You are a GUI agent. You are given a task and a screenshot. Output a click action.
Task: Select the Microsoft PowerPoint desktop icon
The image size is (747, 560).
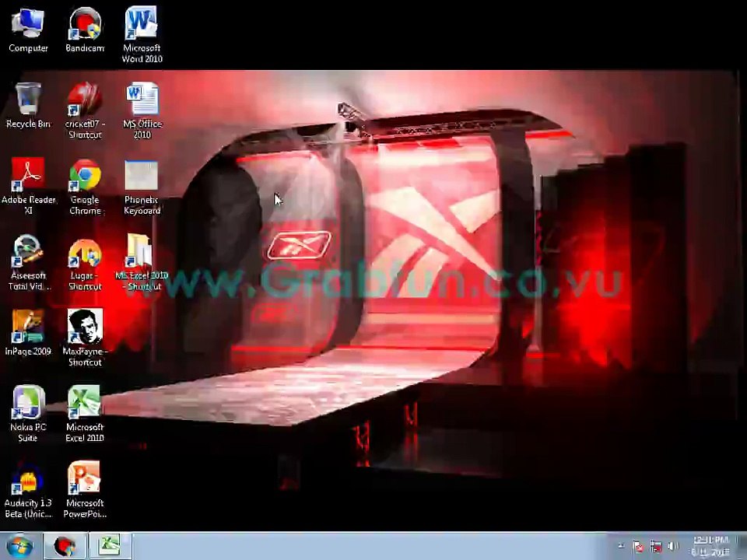[x=85, y=489]
